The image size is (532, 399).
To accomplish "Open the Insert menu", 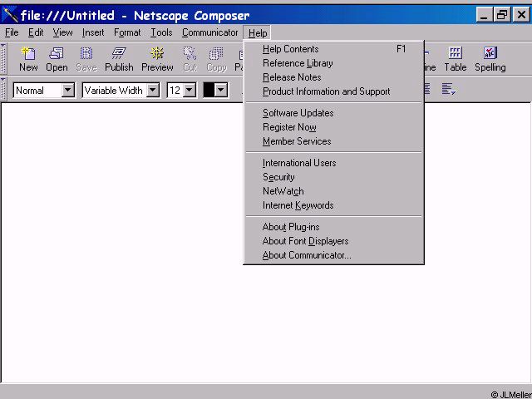I will click(x=93, y=32).
